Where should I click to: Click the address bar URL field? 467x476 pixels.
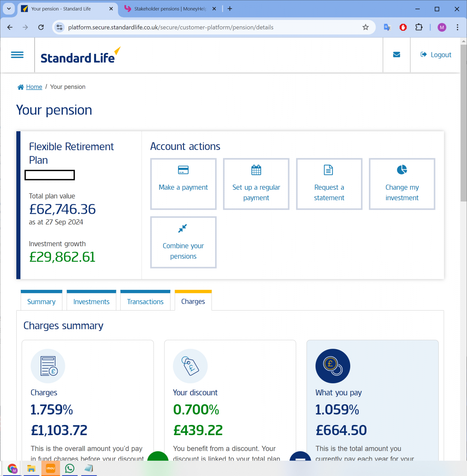click(x=171, y=27)
